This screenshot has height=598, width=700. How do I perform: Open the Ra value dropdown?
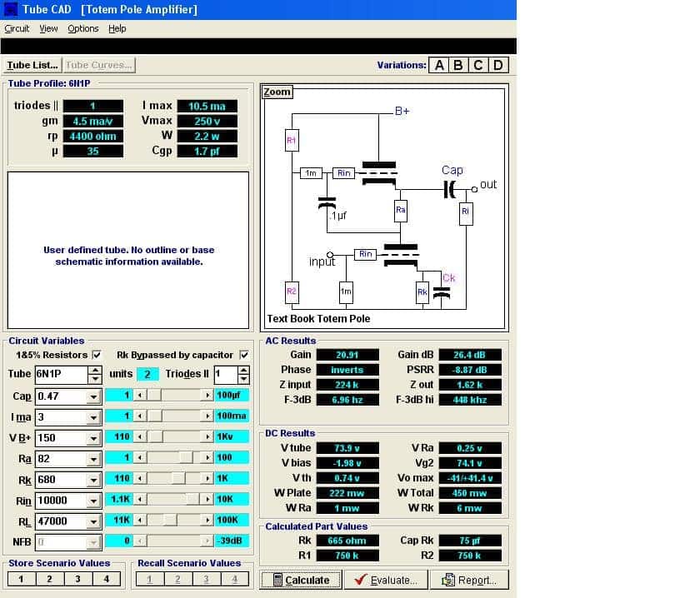pyautogui.click(x=93, y=459)
